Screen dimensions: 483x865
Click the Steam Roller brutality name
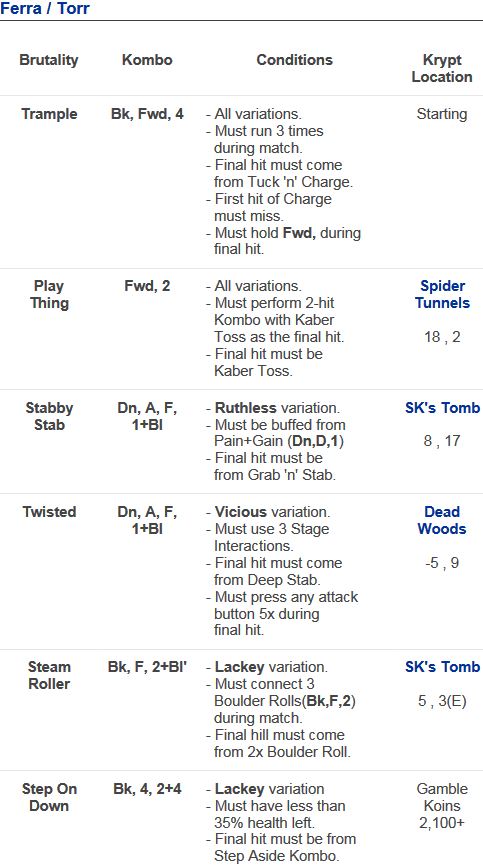point(49,675)
